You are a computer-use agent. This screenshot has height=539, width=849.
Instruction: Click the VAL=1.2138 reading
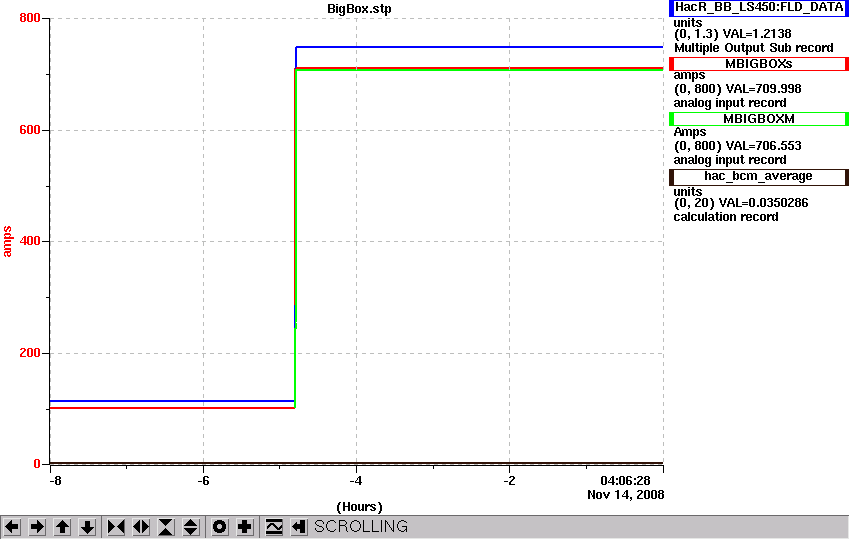tap(757, 34)
